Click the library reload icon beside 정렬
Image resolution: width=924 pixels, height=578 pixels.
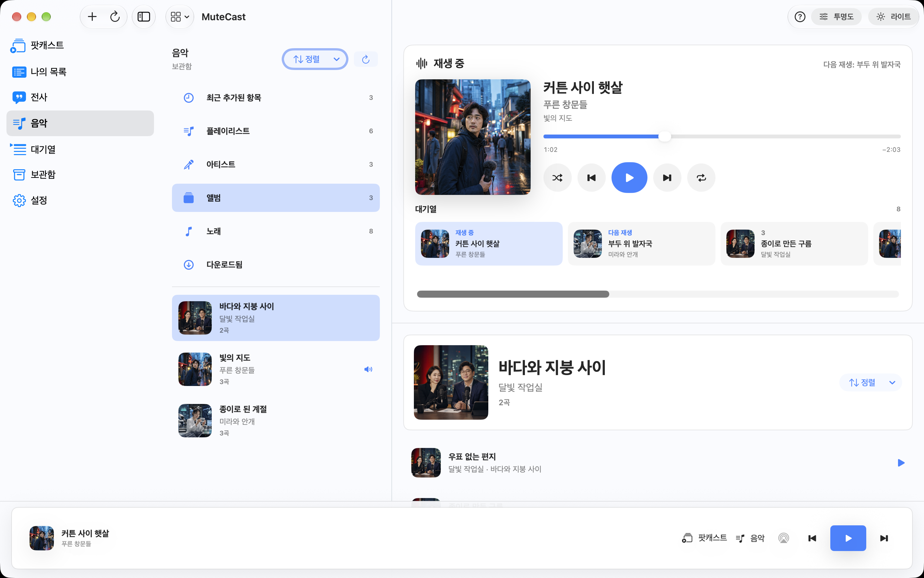click(366, 59)
